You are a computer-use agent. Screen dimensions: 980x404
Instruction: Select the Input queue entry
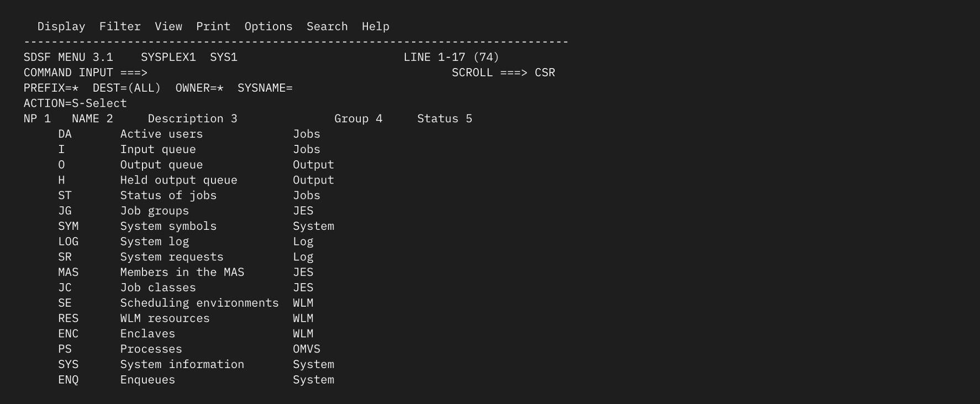click(x=158, y=149)
